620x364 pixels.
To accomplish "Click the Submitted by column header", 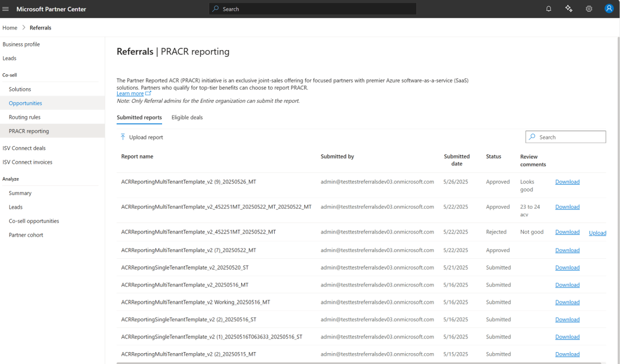I will pos(337,156).
